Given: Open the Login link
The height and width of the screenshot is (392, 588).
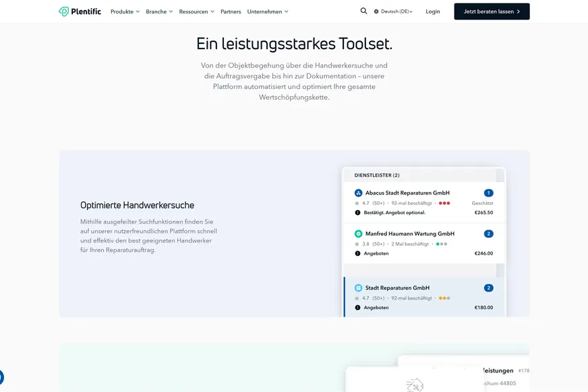Looking at the screenshot, I should [x=432, y=11].
